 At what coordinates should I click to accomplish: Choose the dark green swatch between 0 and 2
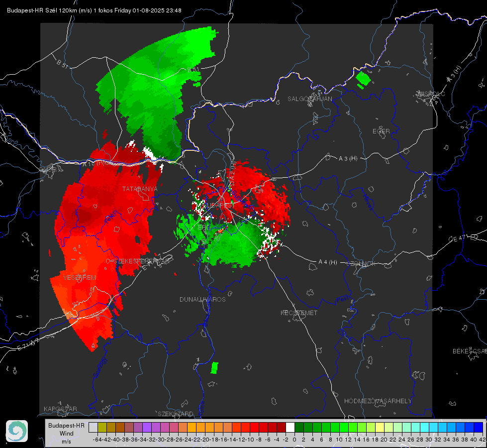[299, 427]
